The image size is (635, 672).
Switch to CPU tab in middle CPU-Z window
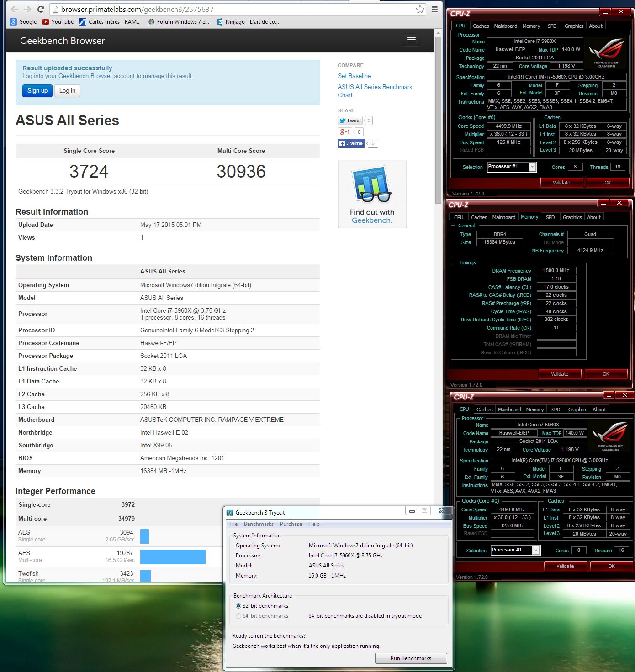(459, 217)
